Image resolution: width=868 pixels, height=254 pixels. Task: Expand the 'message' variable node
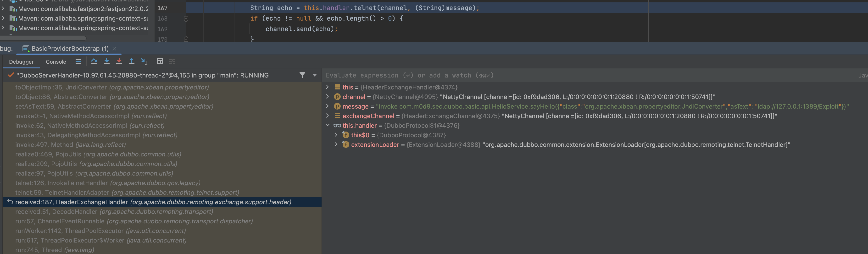(327, 106)
